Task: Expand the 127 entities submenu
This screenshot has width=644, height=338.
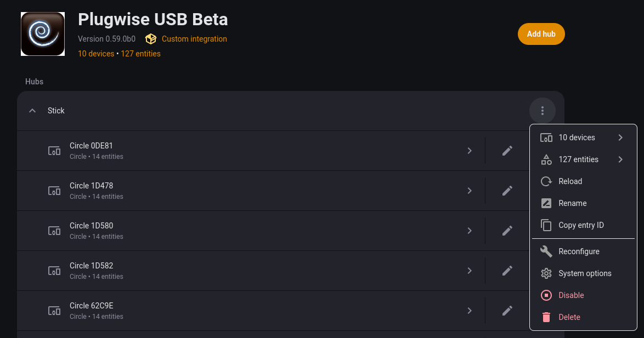Action: click(x=620, y=159)
